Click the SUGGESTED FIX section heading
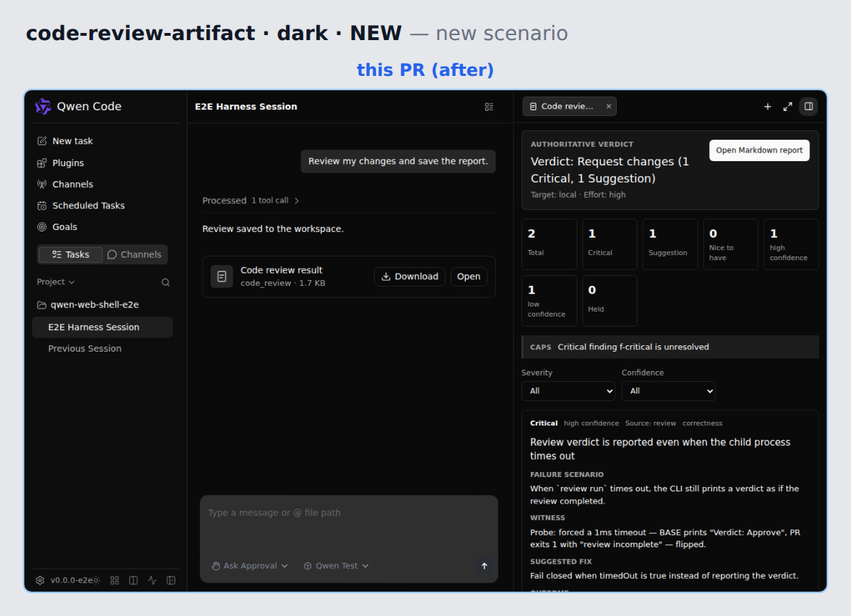 (561, 562)
